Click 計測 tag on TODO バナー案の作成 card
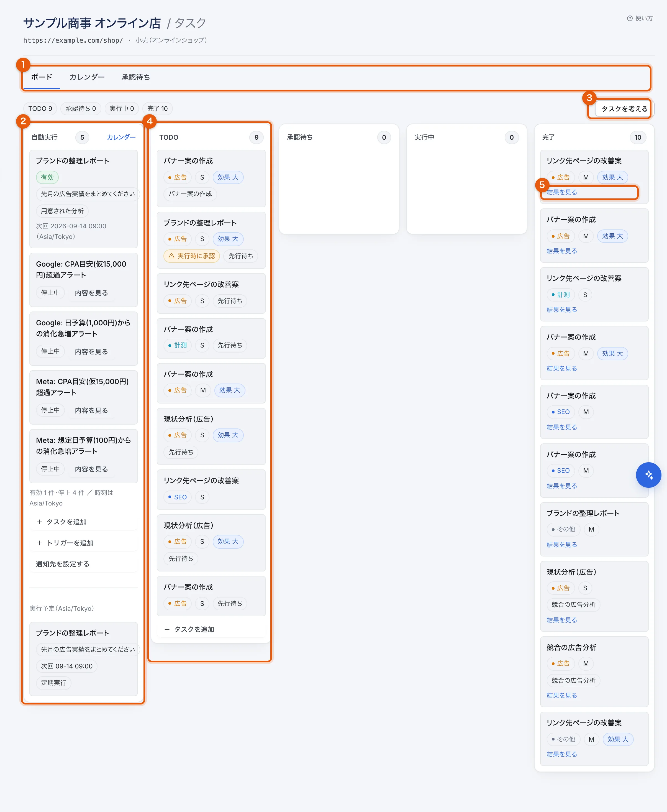Viewport: 667px width, 812px height. [177, 345]
